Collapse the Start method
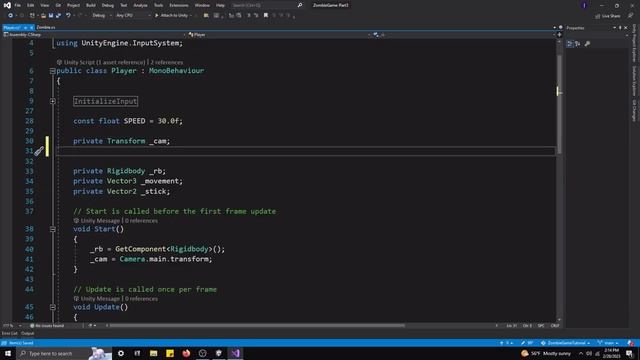This screenshot has width=640, height=360. (53, 229)
